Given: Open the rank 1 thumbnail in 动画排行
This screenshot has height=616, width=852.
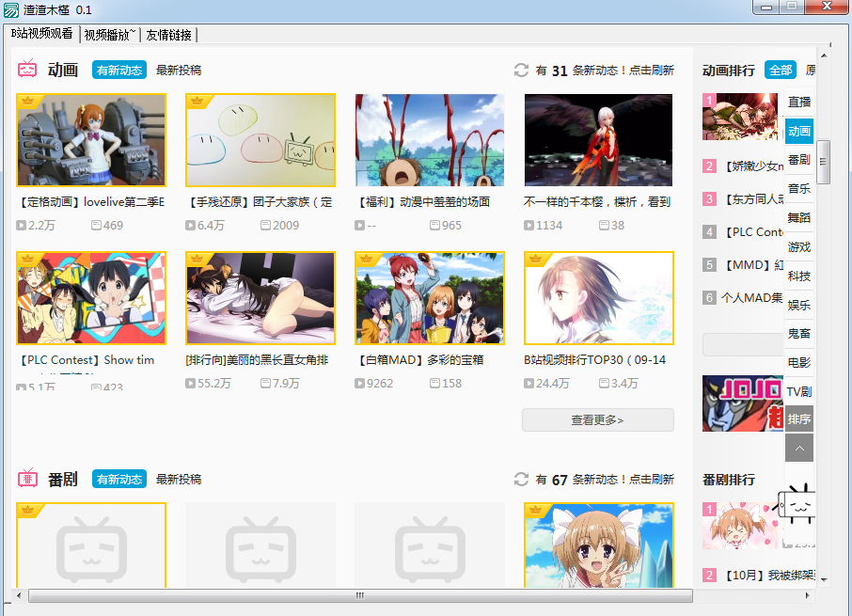Looking at the screenshot, I should tap(740, 117).
